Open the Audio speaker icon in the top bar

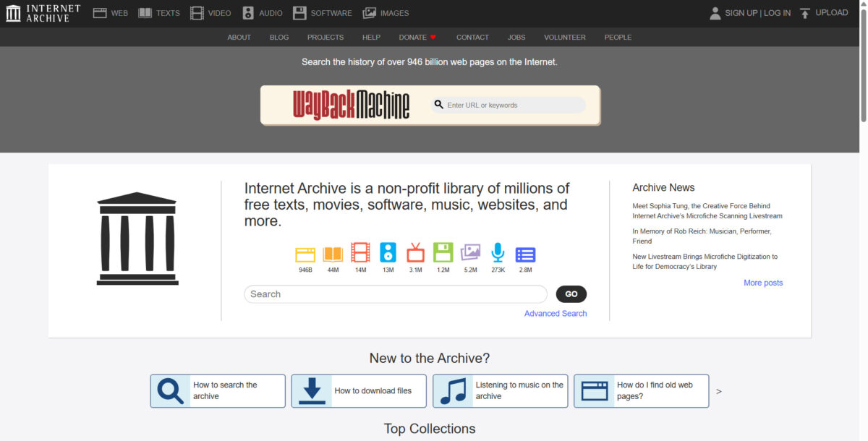[x=248, y=13]
